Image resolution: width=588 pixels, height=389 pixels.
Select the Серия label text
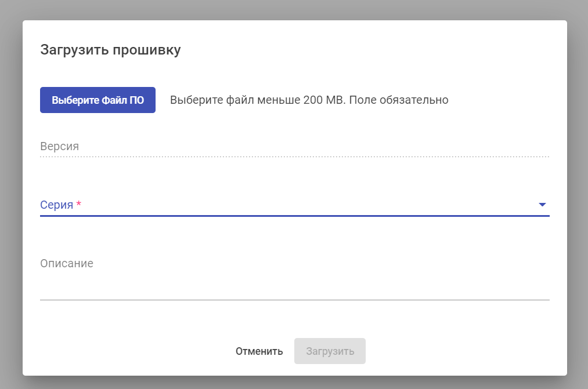(56, 205)
